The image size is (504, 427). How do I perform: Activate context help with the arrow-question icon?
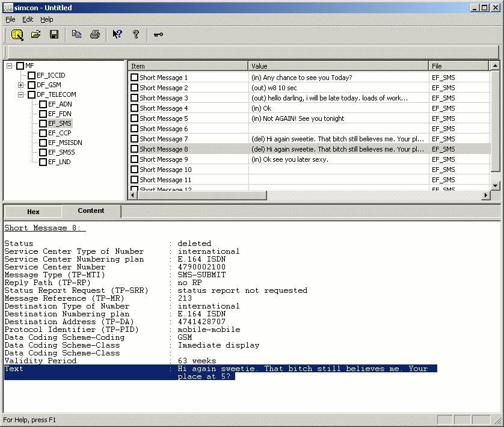coord(117,34)
